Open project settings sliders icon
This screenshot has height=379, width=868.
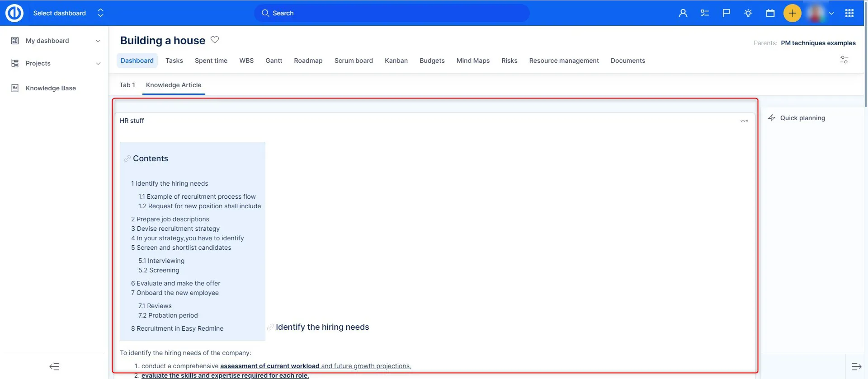pos(844,60)
